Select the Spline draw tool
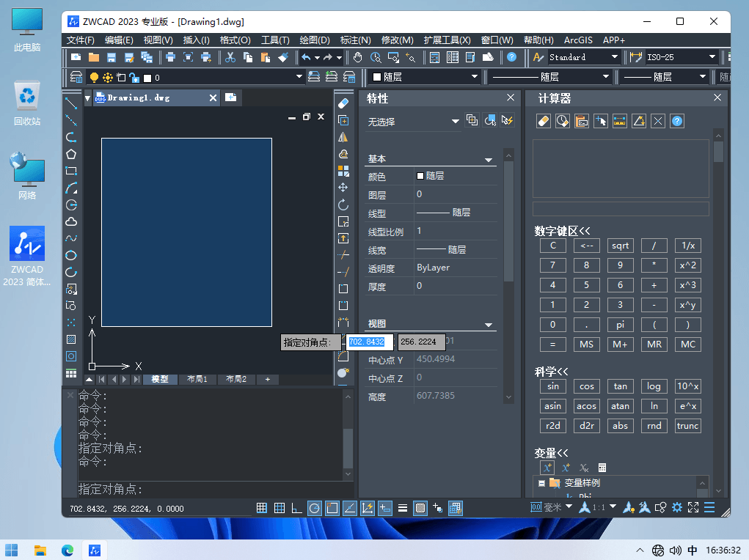 [x=71, y=238]
